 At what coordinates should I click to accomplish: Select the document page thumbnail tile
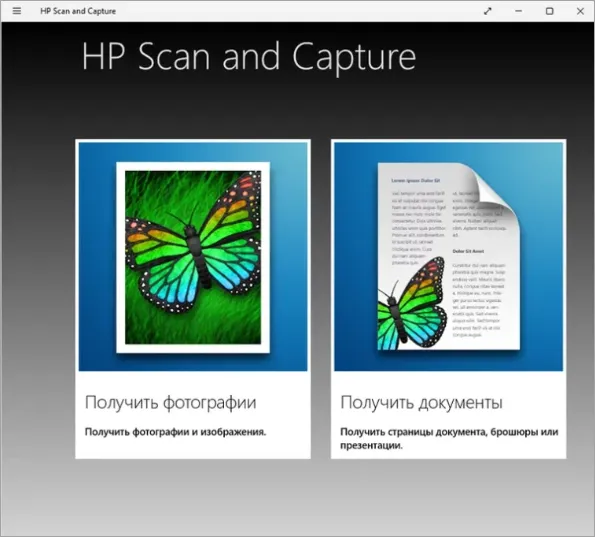point(449,257)
